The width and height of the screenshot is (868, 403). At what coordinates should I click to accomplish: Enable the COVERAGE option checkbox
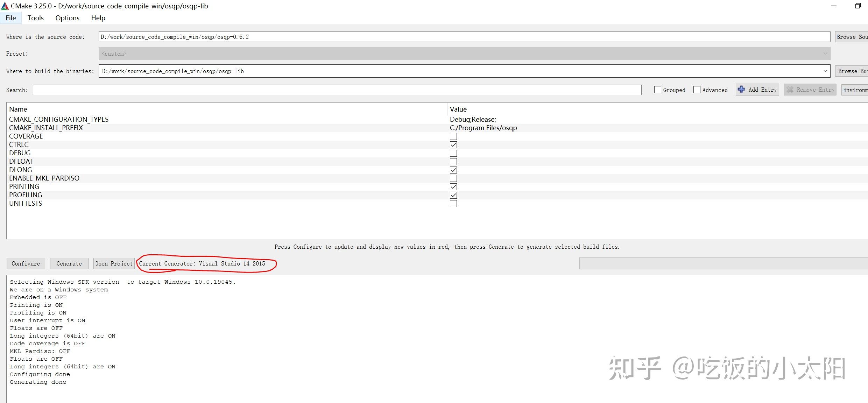point(453,136)
